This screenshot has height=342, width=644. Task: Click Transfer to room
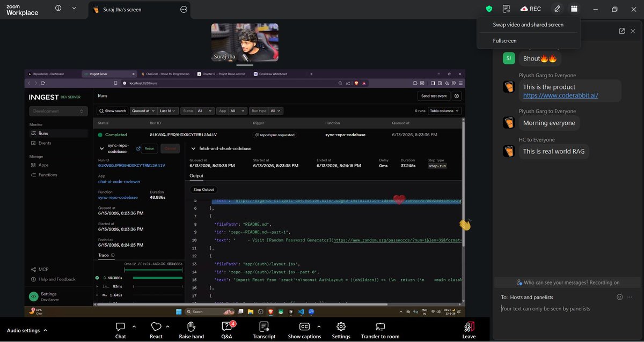(x=380, y=330)
